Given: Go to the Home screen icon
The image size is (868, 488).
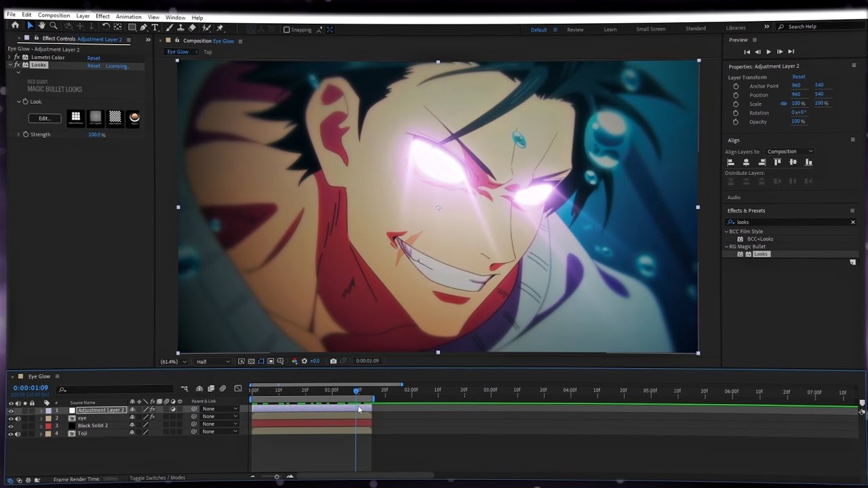Looking at the screenshot, I should tap(15, 26).
